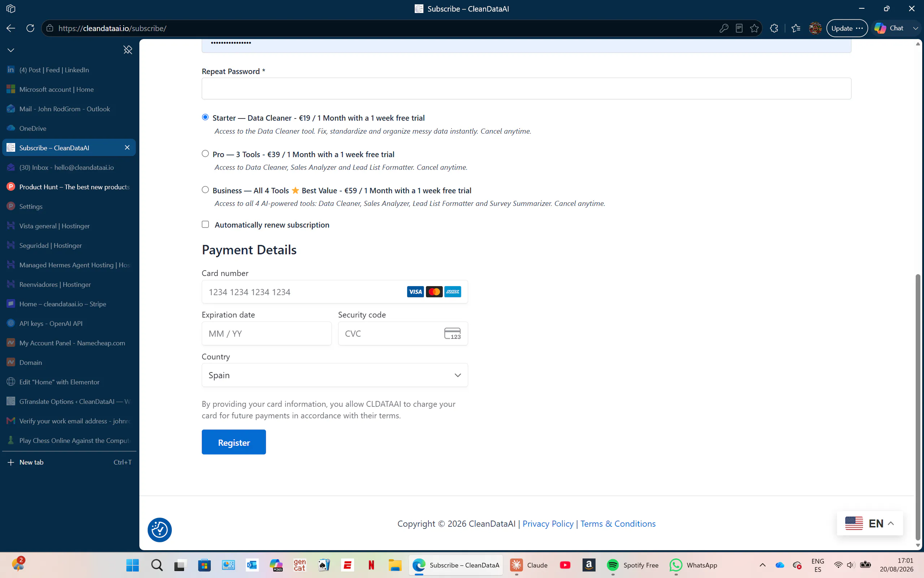Open the Country dropdown showing Spain
The height and width of the screenshot is (578, 924).
pyautogui.click(x=335, y=375)
